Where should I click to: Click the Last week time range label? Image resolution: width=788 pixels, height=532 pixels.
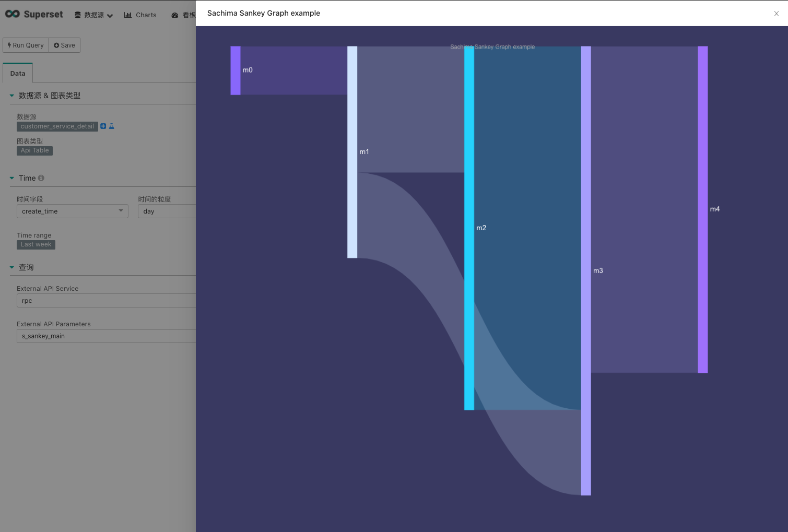pos(36,244)
